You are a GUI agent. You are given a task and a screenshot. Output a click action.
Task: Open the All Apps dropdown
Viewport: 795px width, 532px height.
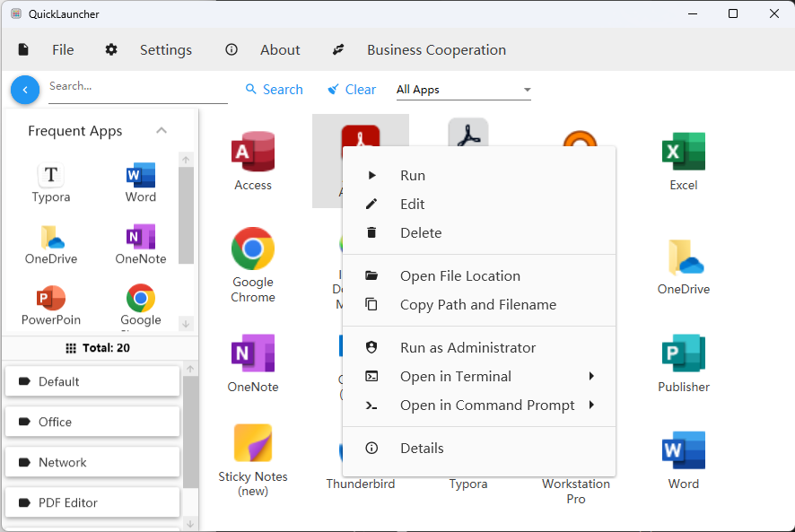tap(463, 90)
